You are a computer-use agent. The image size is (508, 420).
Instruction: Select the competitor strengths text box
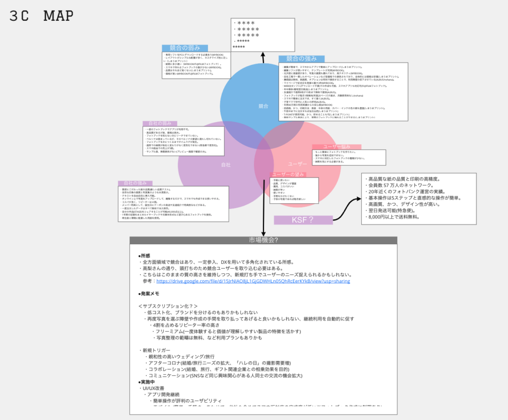click(x=343, y=92)
